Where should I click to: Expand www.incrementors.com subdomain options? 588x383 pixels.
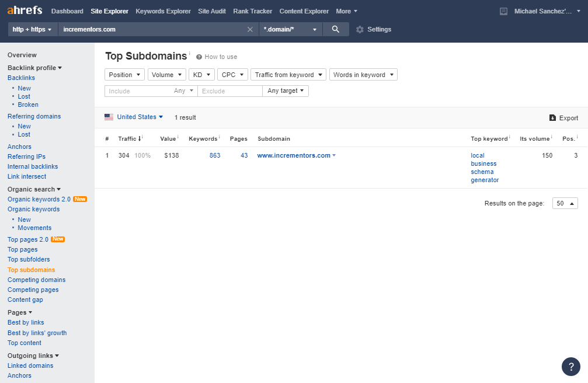click(x=334, y=155)
